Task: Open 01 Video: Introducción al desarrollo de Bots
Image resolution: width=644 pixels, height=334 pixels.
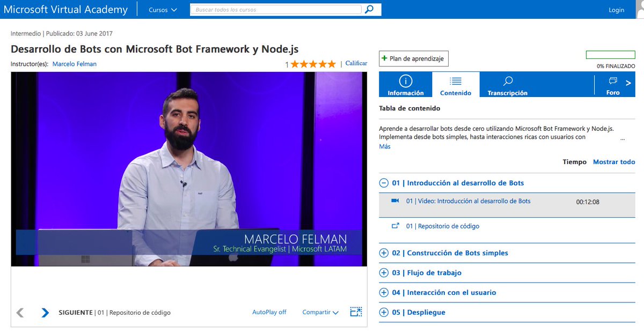Action: [468, 201]
